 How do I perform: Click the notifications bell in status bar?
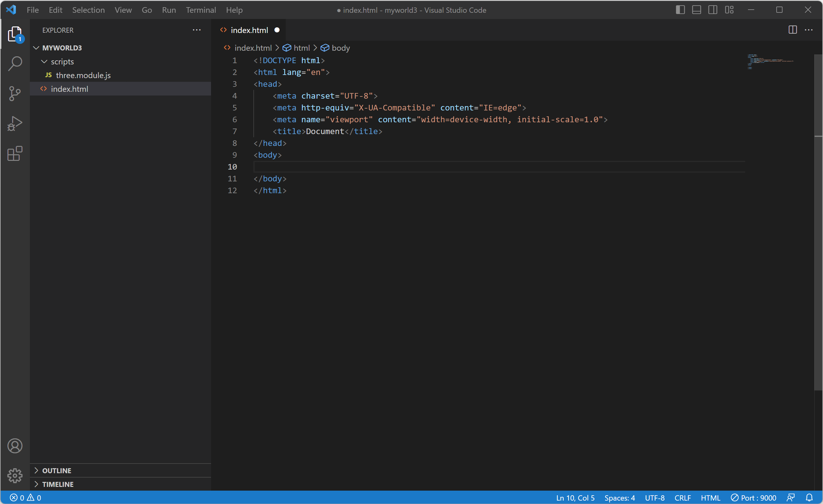tap(809, 498)
